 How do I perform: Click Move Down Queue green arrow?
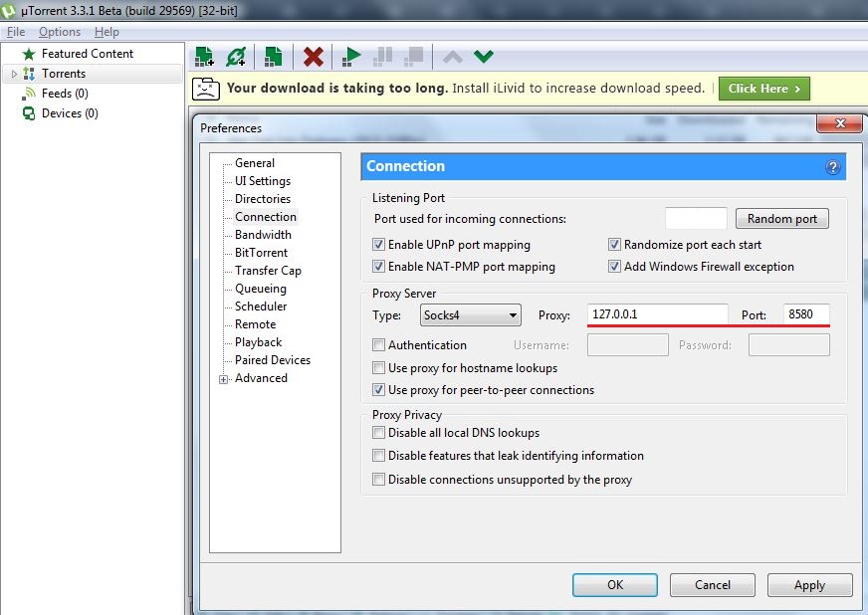(x=483, y=56)
